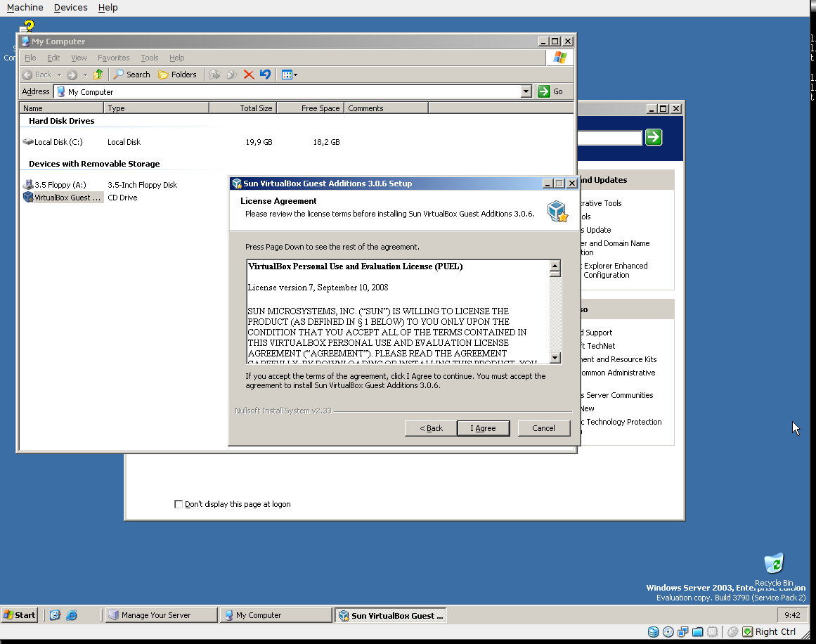Open the Resource Kits link
The height and width of the screenshot is (644, 816).
(619, 359)
